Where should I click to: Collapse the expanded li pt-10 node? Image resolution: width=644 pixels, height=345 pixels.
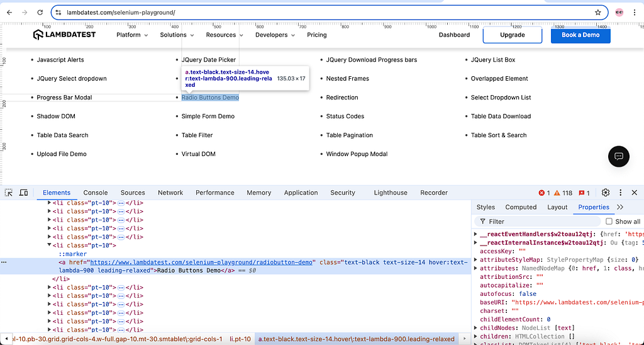[x=49, y=245]
